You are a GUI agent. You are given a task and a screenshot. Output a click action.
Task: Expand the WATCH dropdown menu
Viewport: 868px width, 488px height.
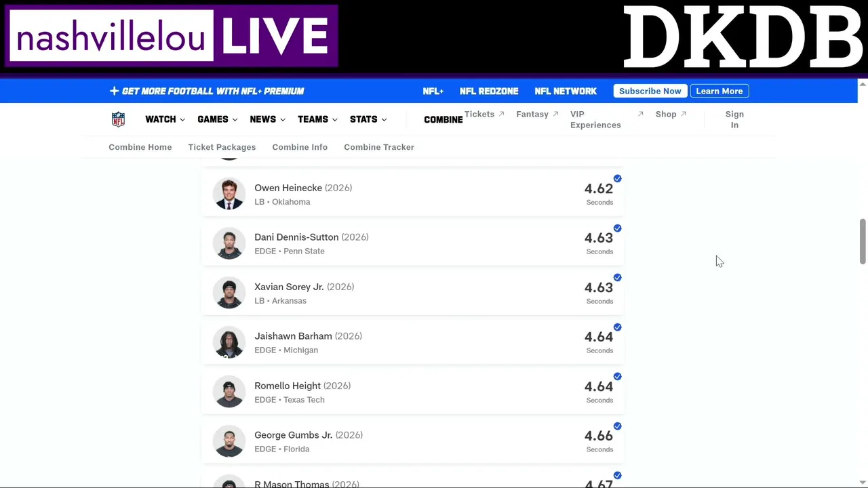tap(165, 119)
